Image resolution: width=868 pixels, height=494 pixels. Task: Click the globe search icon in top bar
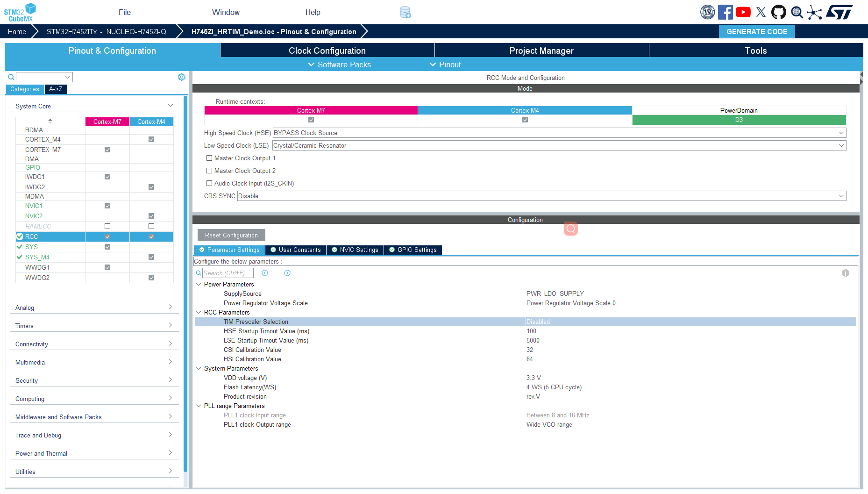[797, 12]
